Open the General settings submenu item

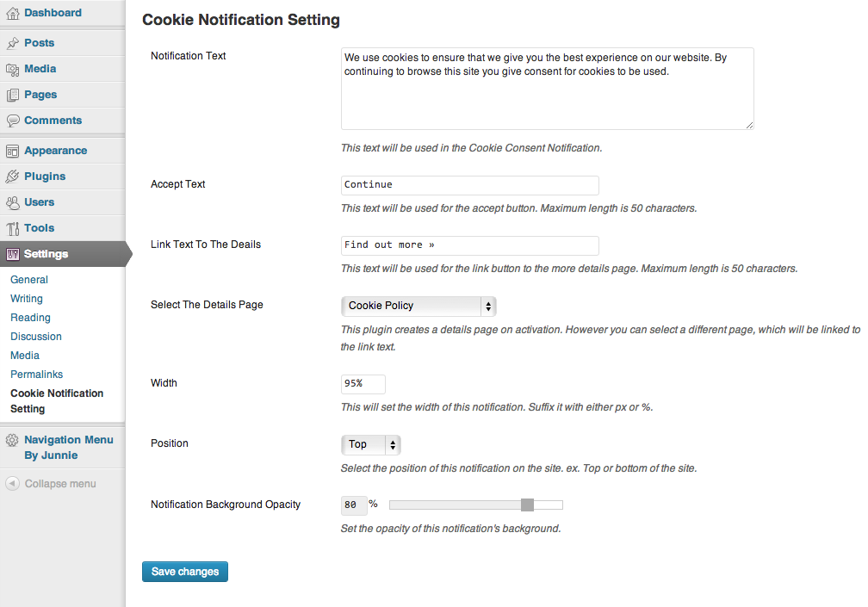pos(29,280)
